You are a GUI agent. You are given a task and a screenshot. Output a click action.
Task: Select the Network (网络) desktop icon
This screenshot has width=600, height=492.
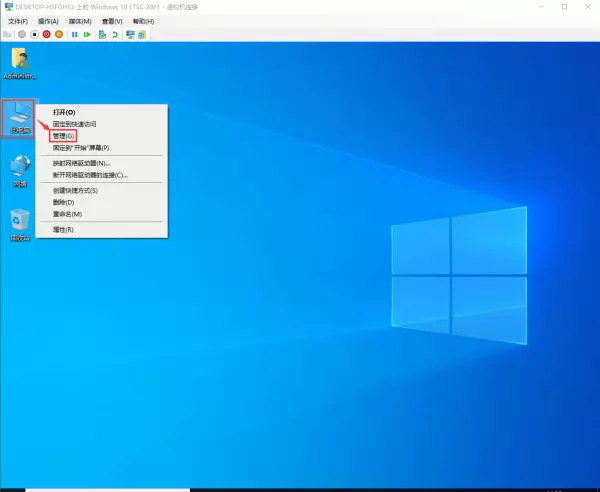20,171
